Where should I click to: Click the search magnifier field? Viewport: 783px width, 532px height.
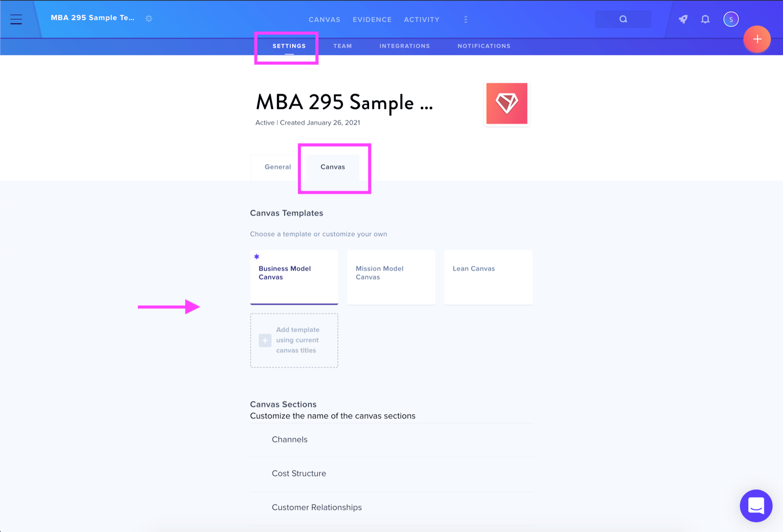pos(623,19)
